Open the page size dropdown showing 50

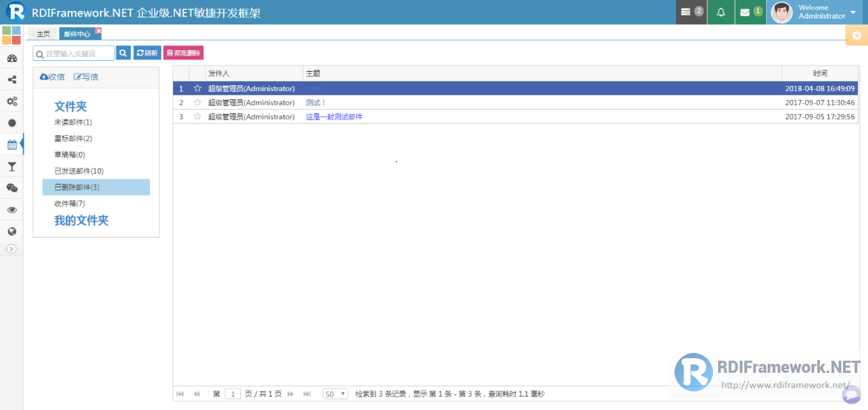(335, 394)
